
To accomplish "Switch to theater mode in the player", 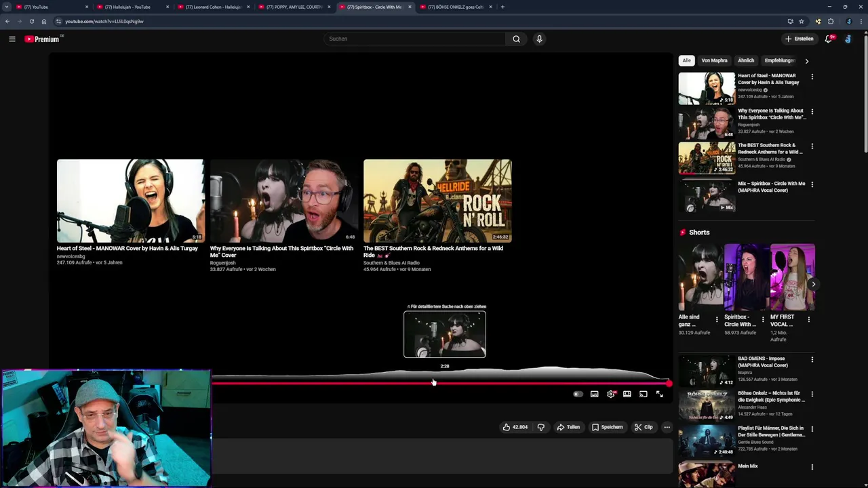I will click(x=627, y=394).
